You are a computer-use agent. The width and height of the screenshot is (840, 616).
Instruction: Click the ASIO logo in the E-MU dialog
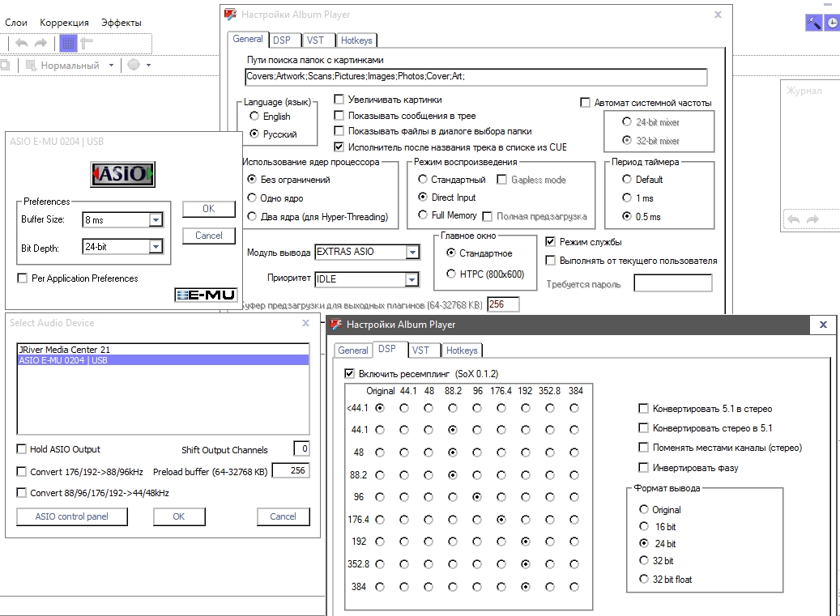pyautogui.click(x=122, y=174)
